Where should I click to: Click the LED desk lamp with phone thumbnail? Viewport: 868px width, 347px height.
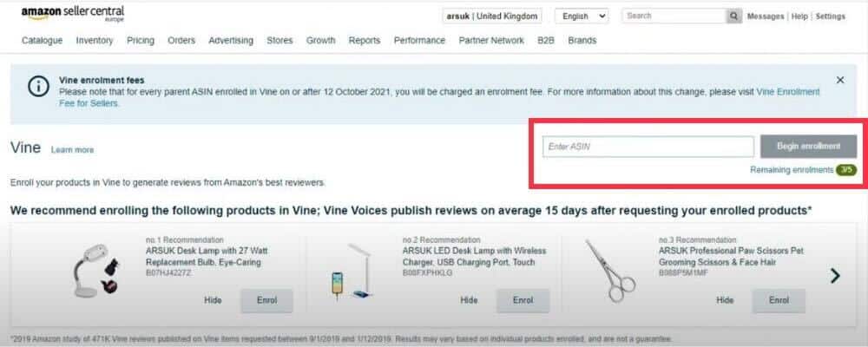coord(351,272)
